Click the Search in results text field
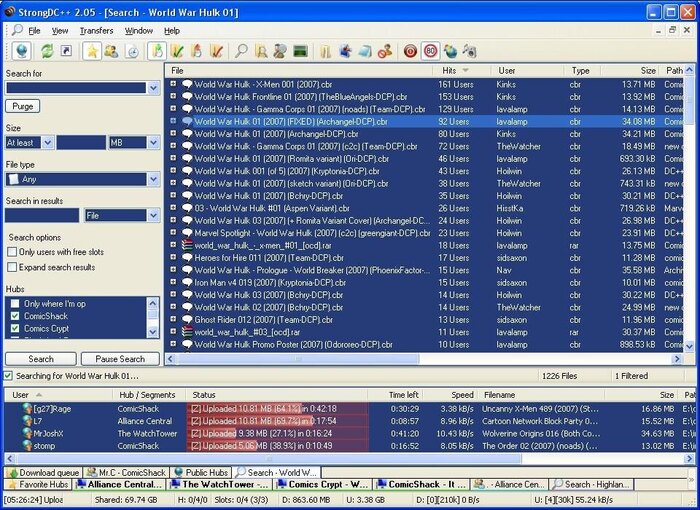Image resolution: width=700 pixels, height=510 pixels. (42, 216)
